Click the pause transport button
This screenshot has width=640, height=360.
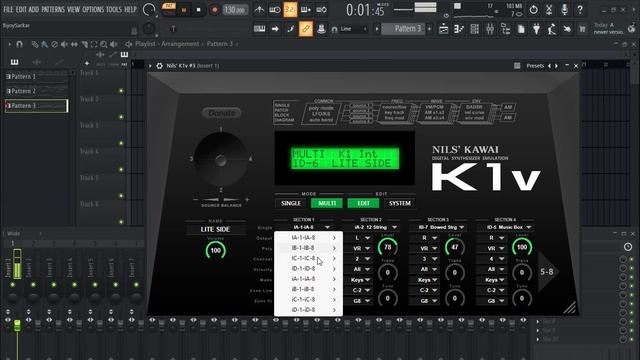184,10
